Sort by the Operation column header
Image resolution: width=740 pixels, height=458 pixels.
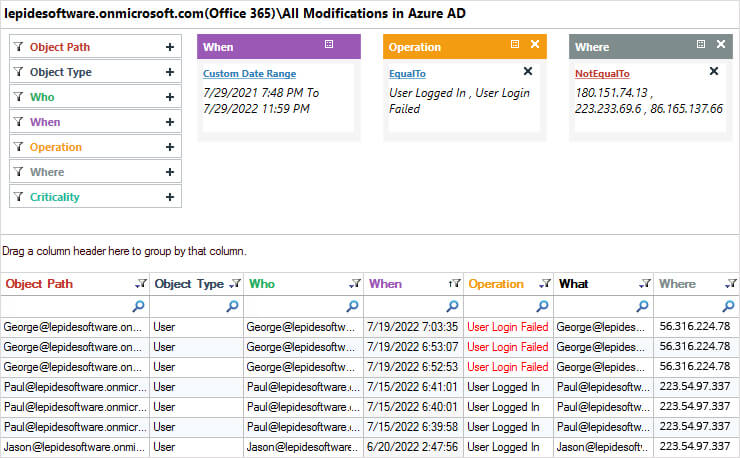[496, 284]
